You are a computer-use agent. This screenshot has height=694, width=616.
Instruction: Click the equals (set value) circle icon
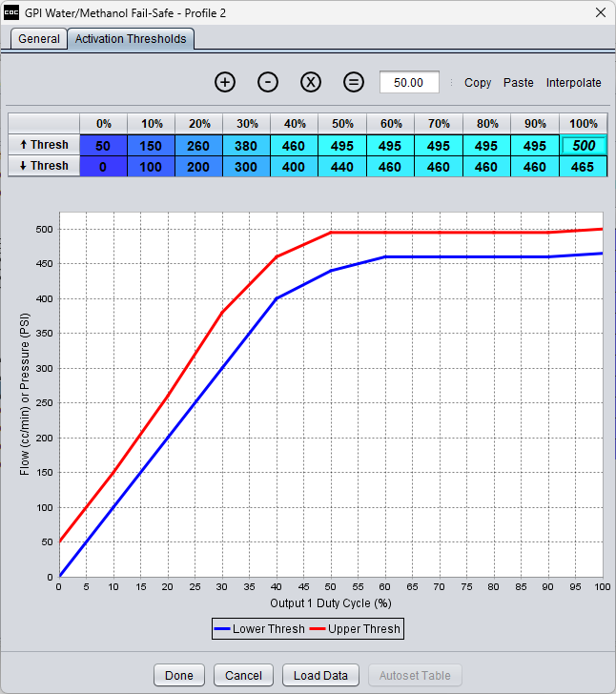click(354, 82)
